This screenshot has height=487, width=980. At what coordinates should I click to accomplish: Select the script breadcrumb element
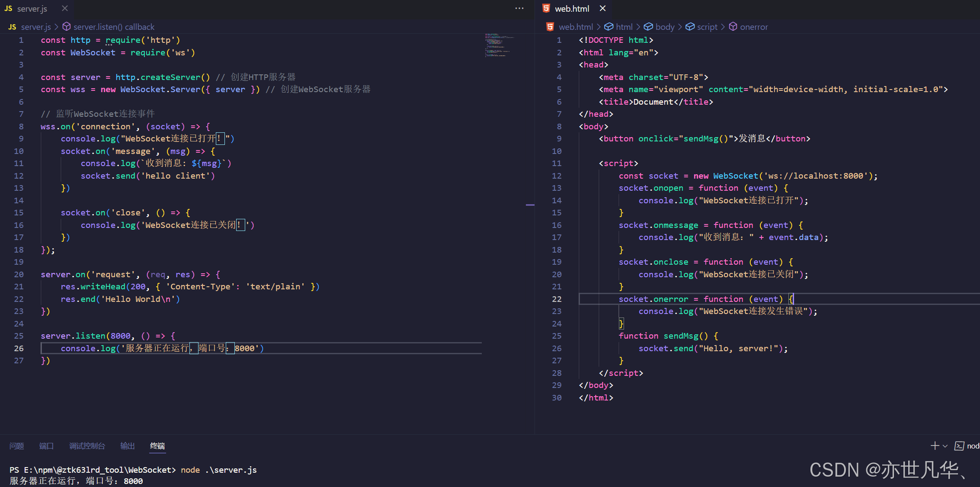coord(707,27)
